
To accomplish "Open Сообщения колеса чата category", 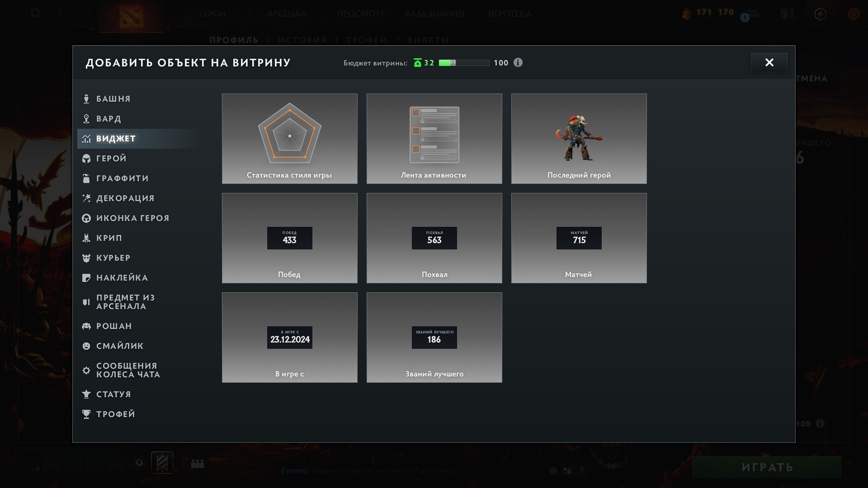I will [127, 370].
